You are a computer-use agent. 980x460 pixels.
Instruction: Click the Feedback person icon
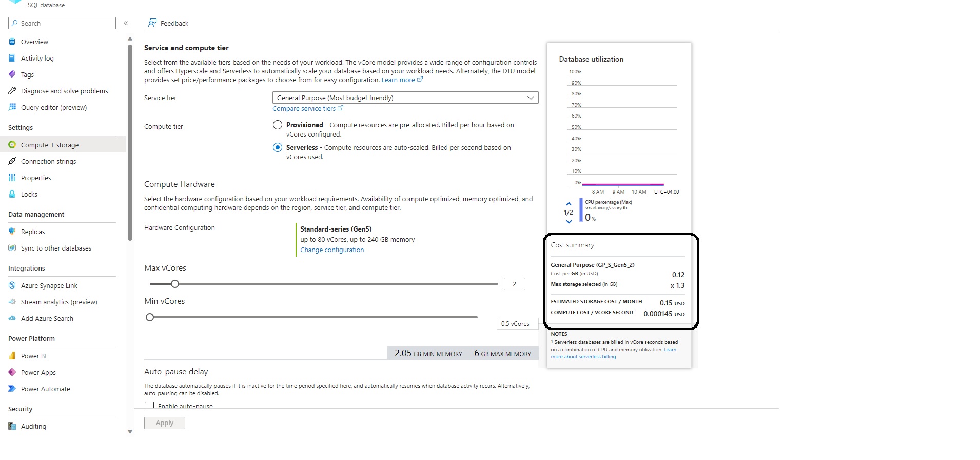[x=152, y=23]
